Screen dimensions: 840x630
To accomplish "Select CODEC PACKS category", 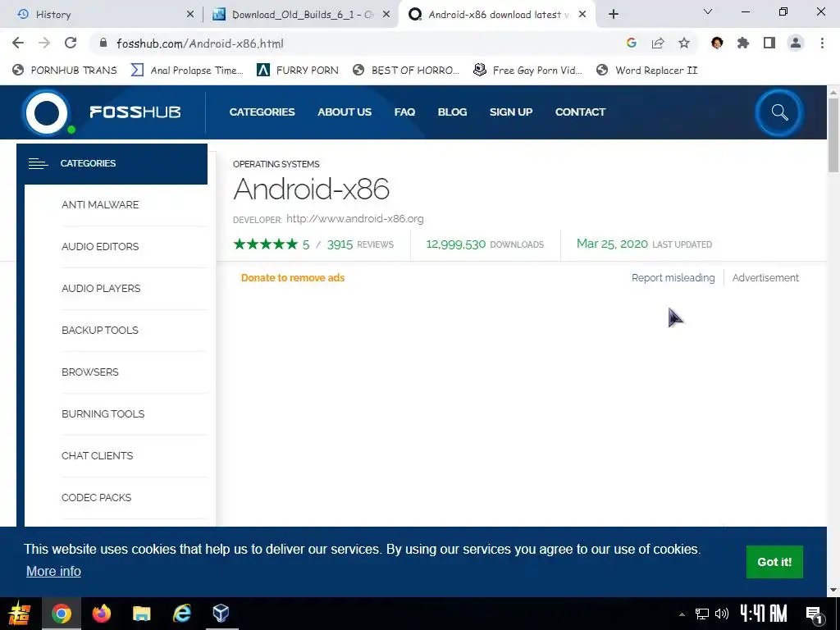I will [x=97, y=497].
